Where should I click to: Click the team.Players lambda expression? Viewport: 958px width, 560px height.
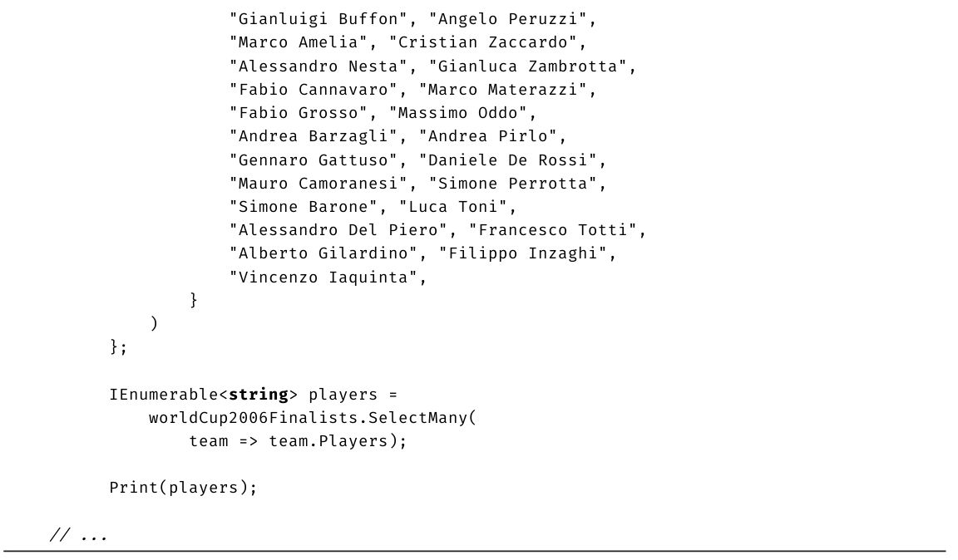(297, 441)
